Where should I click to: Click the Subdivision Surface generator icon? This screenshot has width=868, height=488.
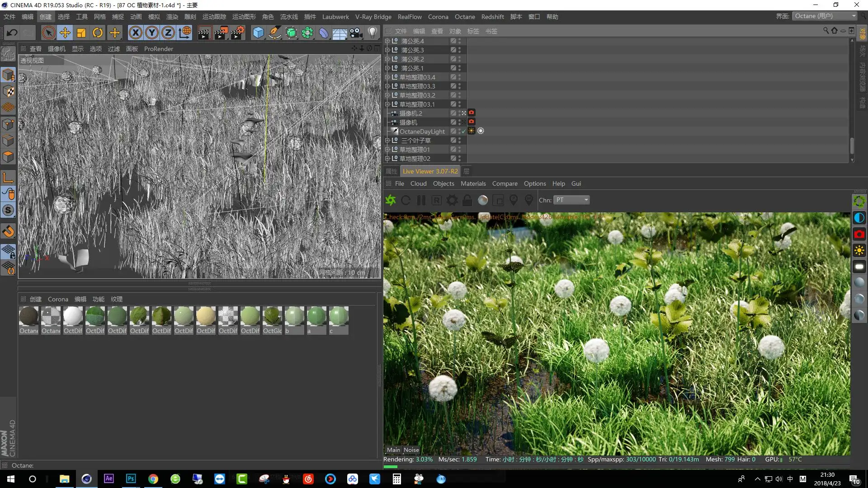point(291,33)
